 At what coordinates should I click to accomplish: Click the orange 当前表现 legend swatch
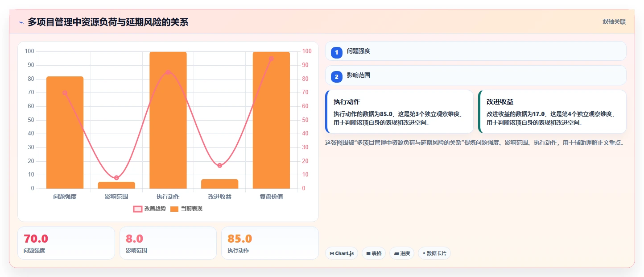[174, 209]
